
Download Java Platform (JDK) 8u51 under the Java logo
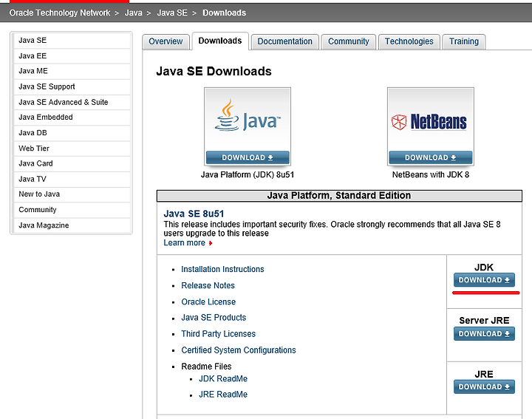(248, 157)
